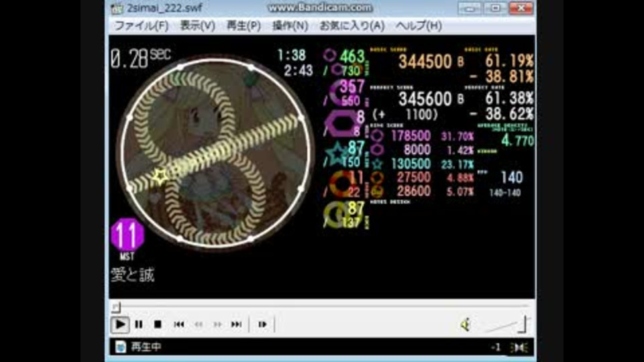Close the player window
The image size is (644, 362).
point(521,8)
